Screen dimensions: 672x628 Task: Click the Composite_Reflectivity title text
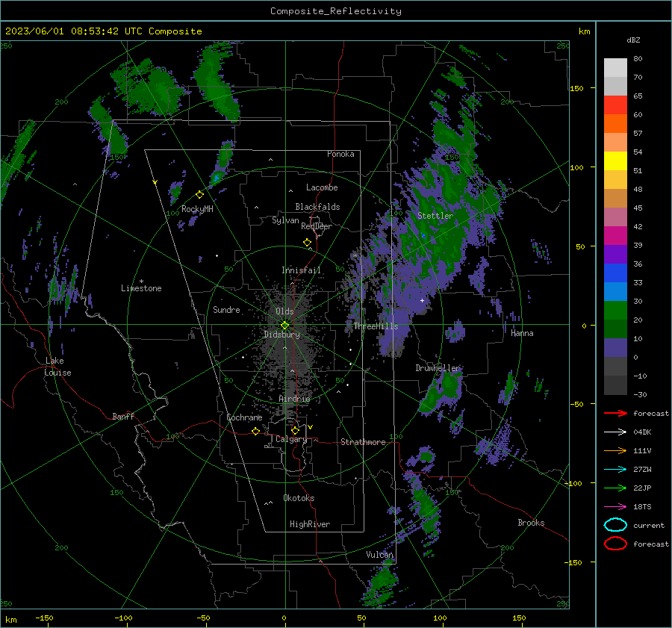point(336,11)
